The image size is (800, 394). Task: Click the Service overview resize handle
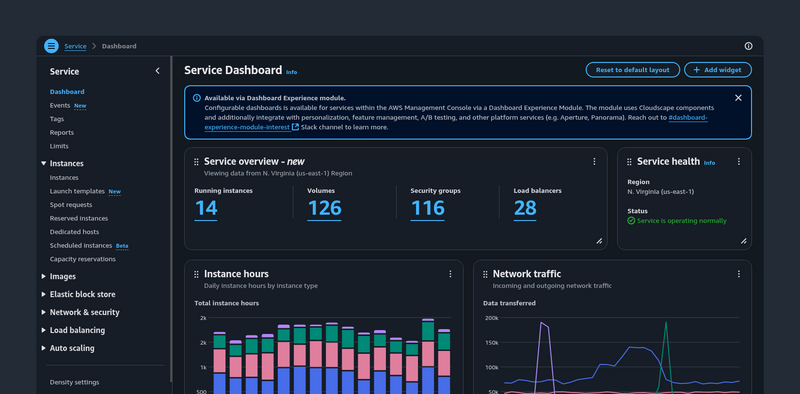(599, 241)
